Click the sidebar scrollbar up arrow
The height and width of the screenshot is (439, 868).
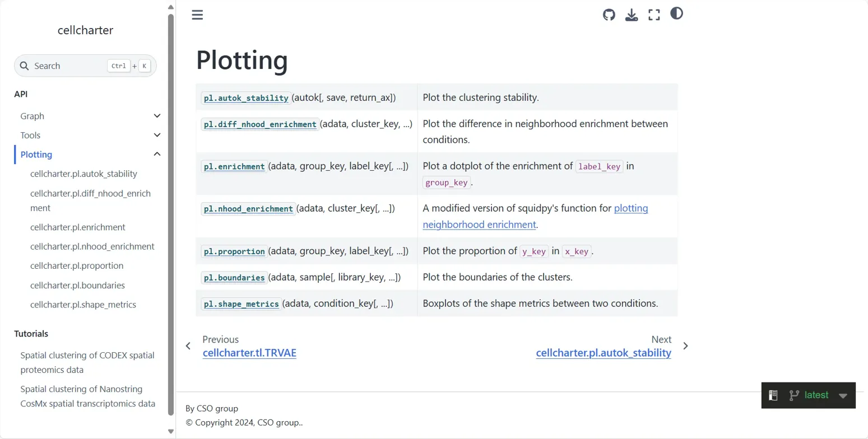tap(171, 7)
